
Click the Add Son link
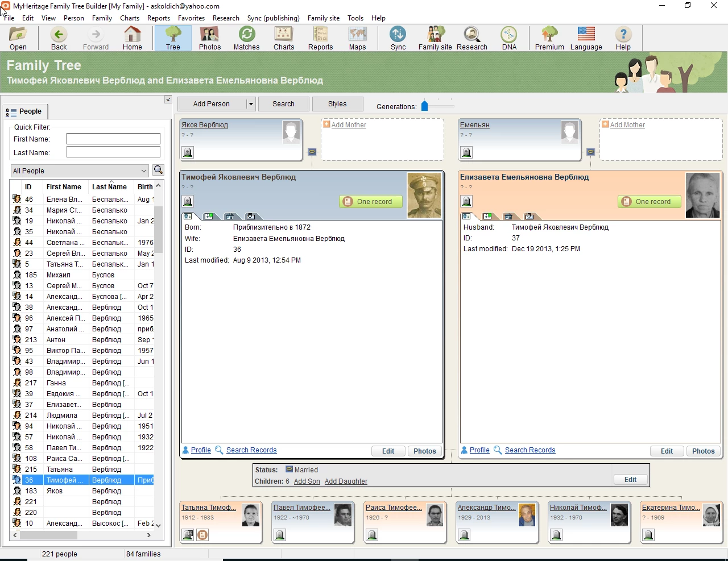point(307,481)
